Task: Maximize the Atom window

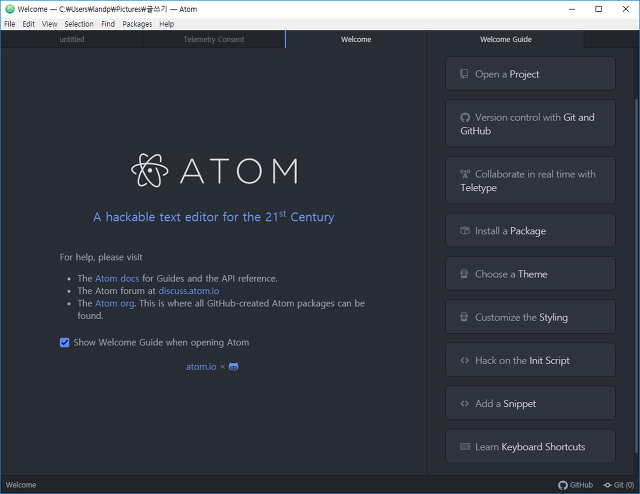Action: (x=598, y=9)
